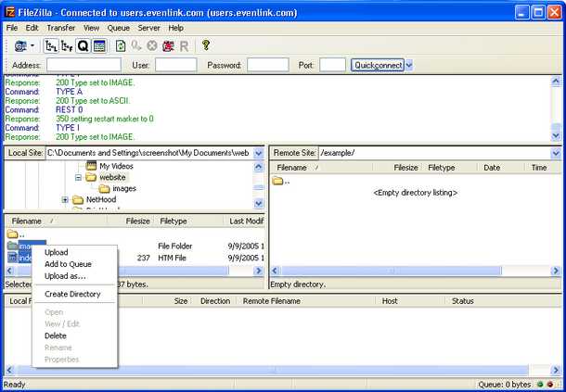Expand the Remote Site path dropdown
566x392 pixels.
tap(556, 153)
